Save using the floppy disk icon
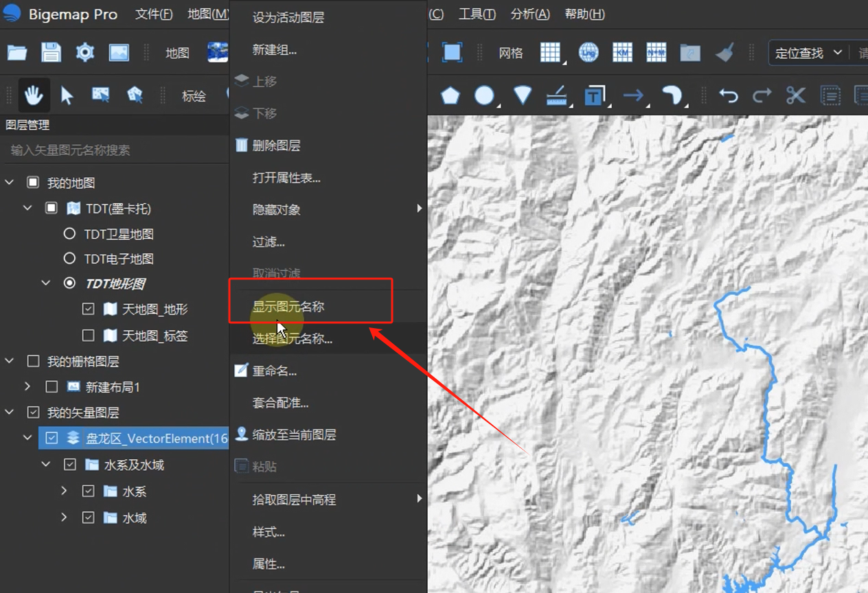 [x=52, y=53]
